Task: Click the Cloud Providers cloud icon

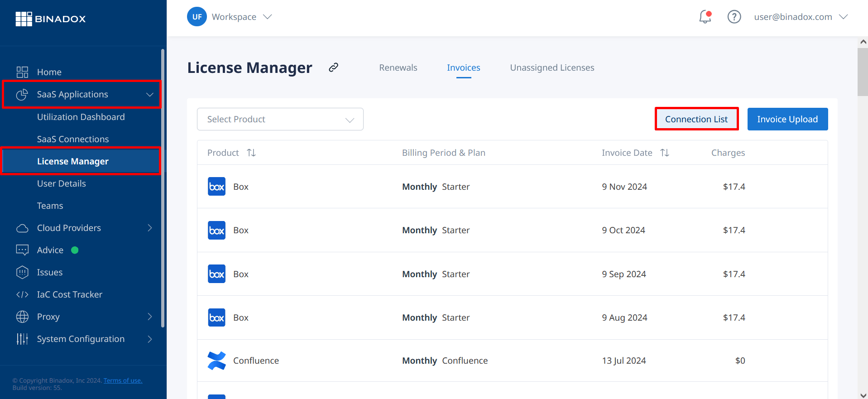Action: tap(22, 228)
